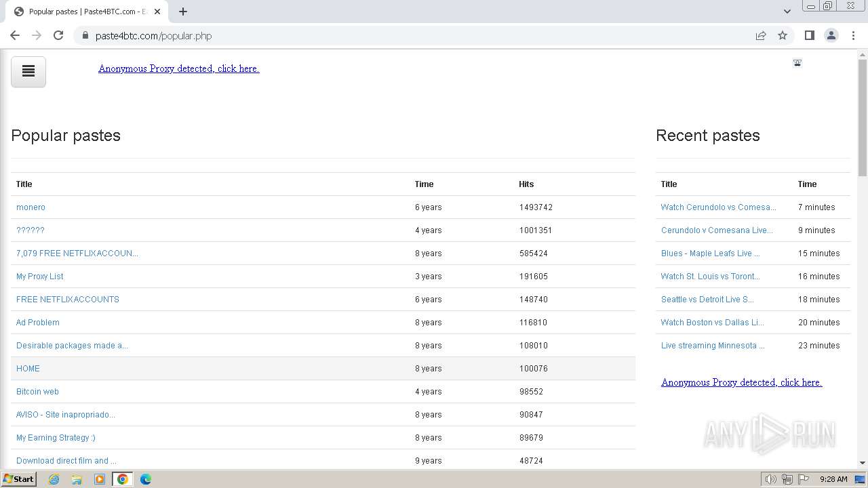Click the top Anonymous Proxy detected link
The width and height of the screenshot is (868, 488).
[x=179, y=68]
